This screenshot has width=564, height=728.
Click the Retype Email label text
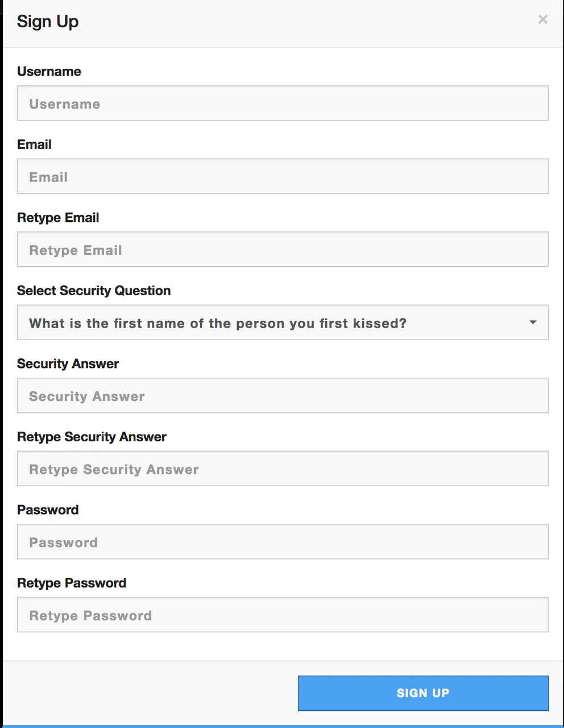(58, 218)
